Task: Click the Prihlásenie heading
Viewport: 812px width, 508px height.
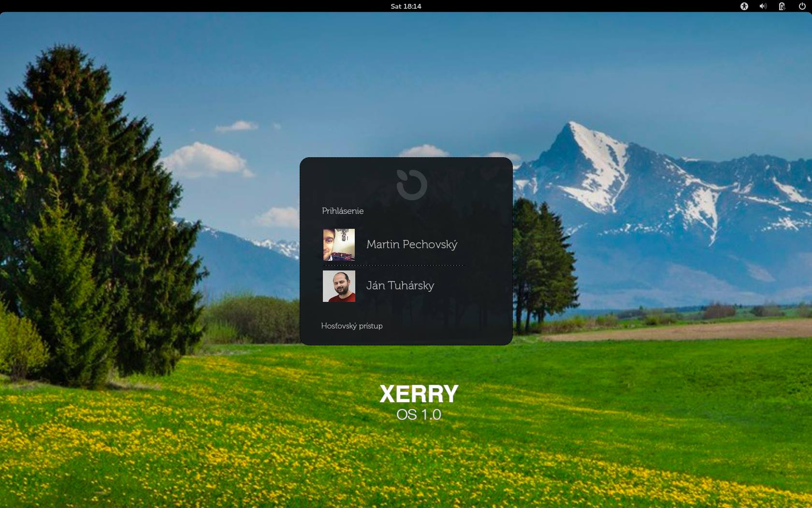Action: pyautogui.click(x=343, y=211)
